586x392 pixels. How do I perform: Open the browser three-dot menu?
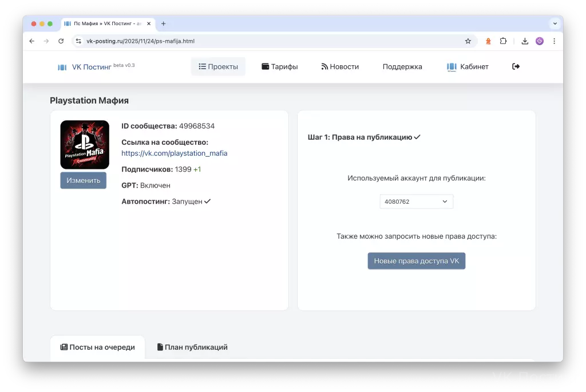[x=554, y=41]
